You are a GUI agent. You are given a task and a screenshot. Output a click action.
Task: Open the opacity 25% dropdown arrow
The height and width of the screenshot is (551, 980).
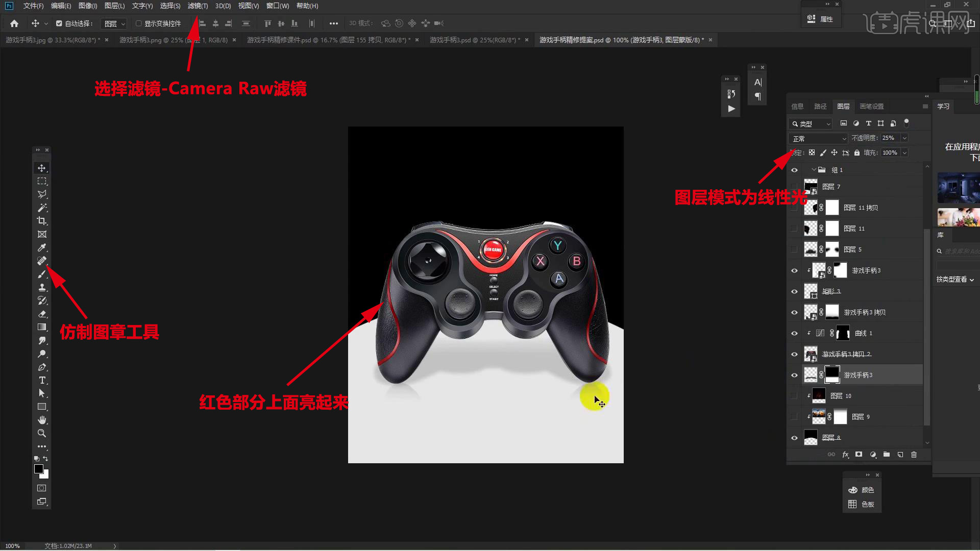coord(904,138)
